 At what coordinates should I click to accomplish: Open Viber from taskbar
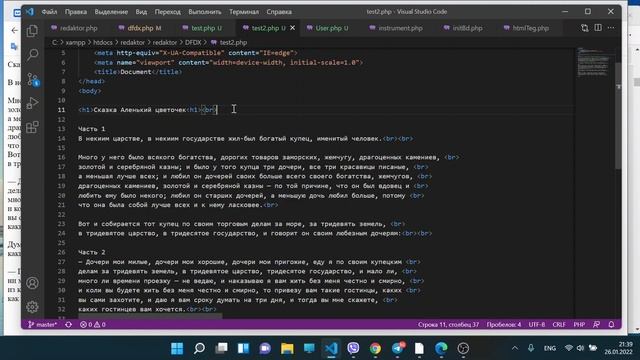[x=353, y=348]
